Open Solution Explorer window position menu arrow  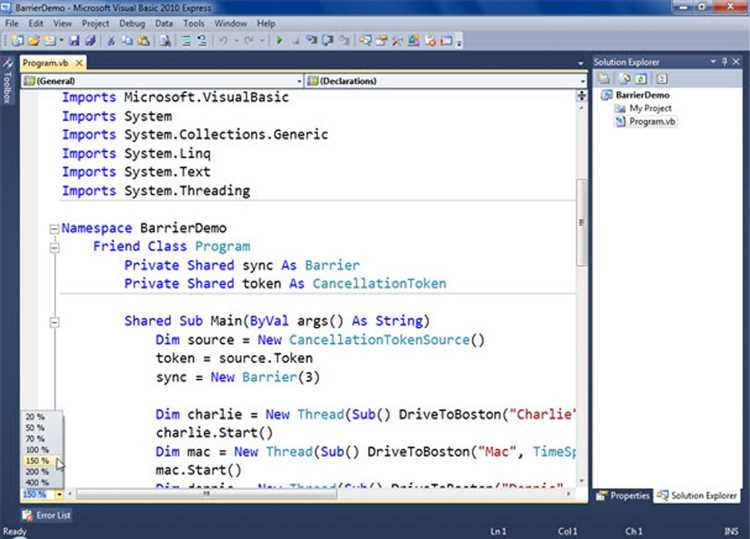[x=713, y=62]
